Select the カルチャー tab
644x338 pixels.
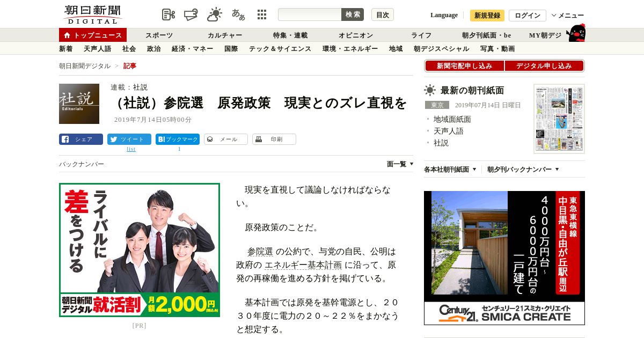pos(225,35)
